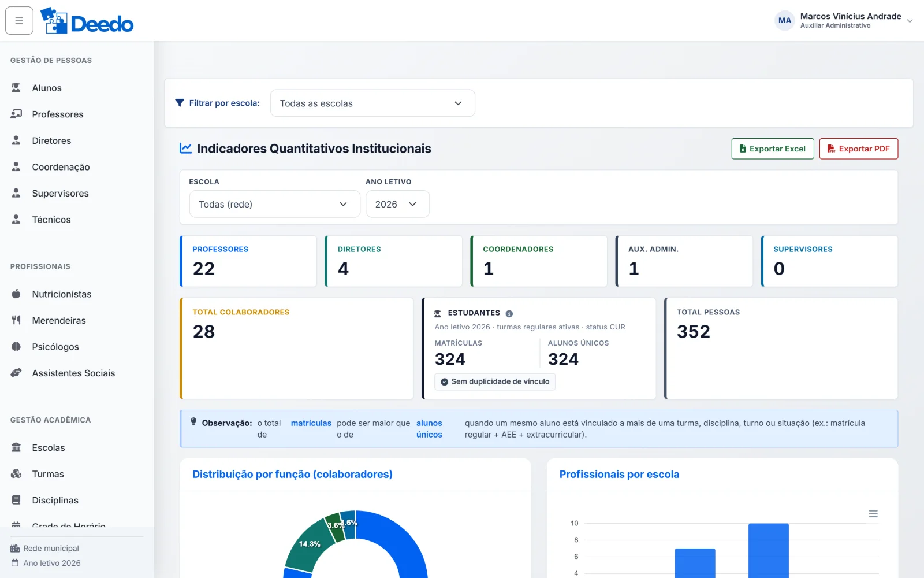Click the Assistentes Sociais handshake icon

tap(16, 373)
